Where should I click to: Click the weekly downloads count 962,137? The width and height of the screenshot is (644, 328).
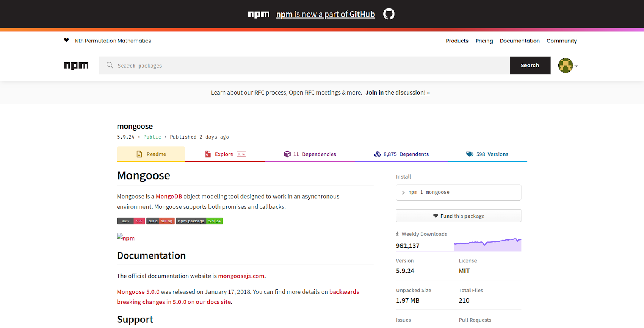(x=408, y=246)
